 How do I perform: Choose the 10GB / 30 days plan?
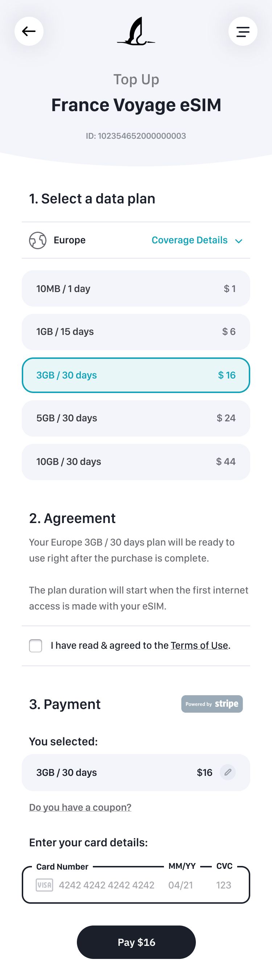click(x=136, y=461)
